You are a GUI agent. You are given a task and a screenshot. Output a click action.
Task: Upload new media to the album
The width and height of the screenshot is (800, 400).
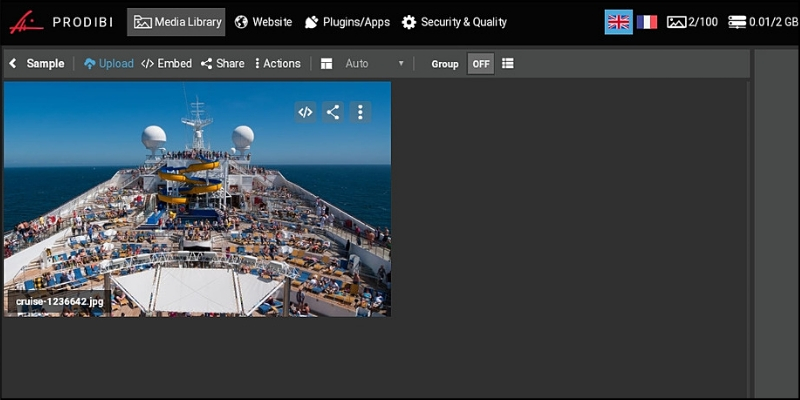click(109, 64)
